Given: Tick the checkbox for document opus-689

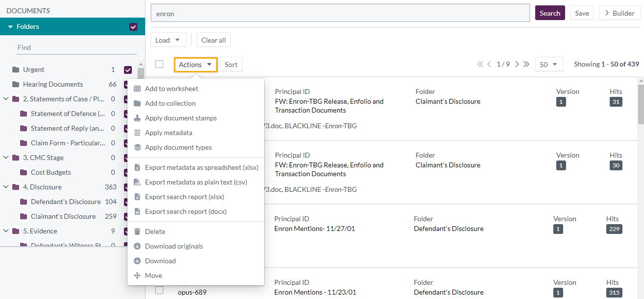Looking at the screenshot, I should (159, 290).
